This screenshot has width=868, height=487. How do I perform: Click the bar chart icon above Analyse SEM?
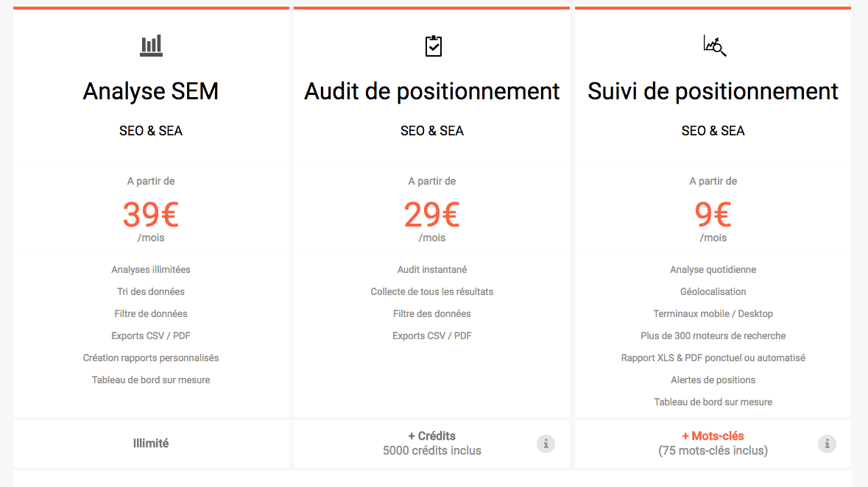tap(151, 46)
